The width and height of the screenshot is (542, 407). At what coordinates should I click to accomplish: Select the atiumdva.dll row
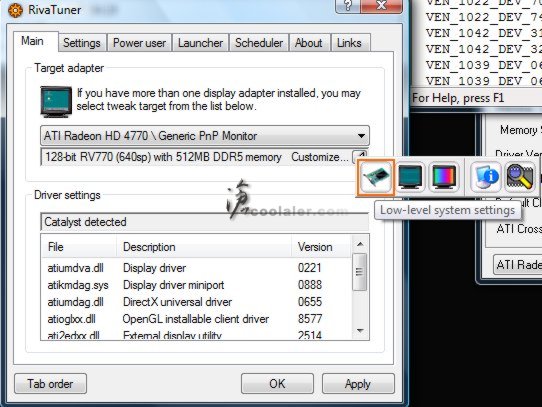tap(196, 268)
